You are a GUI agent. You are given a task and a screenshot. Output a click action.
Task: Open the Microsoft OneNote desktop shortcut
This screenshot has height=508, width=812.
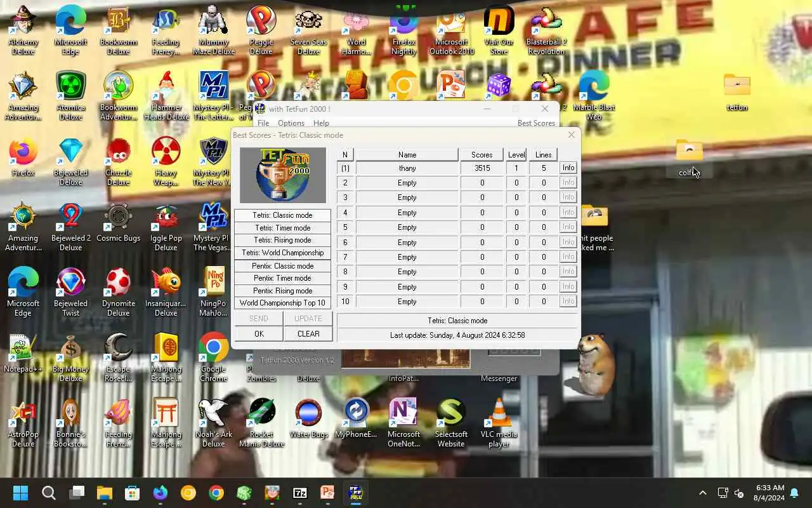click(404, 423)
